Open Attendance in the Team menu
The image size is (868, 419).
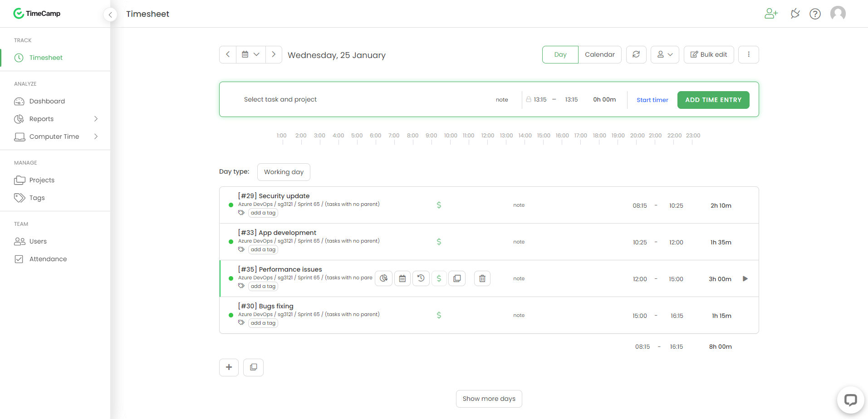click(x=47, y=259)
